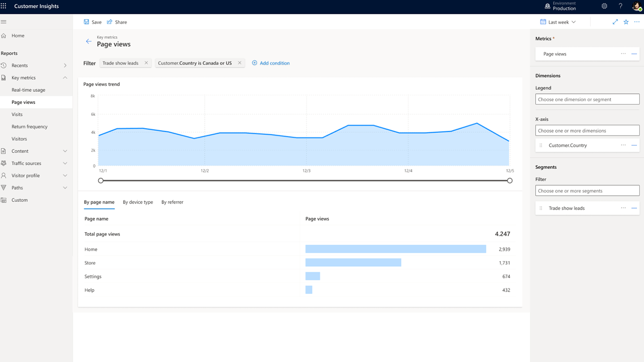
Task: Click the Page views column header
Action: 317,219
